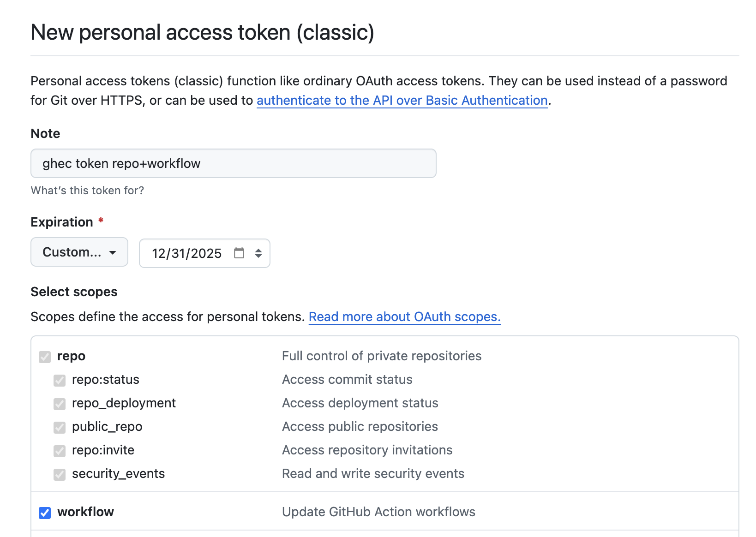Open the Custom... expiration dropdown
The height and width of the screenshot is (537, 756).
pos(79,252)
